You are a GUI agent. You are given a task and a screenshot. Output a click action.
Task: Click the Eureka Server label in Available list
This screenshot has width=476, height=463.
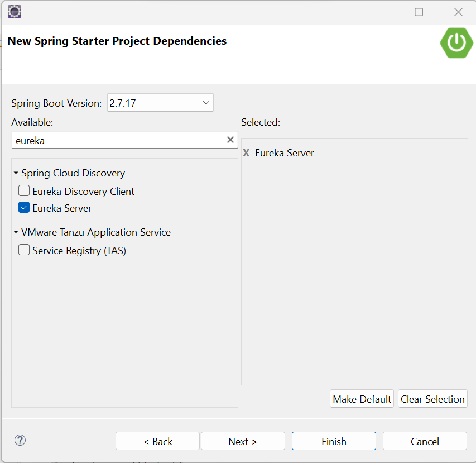[62, 208]
